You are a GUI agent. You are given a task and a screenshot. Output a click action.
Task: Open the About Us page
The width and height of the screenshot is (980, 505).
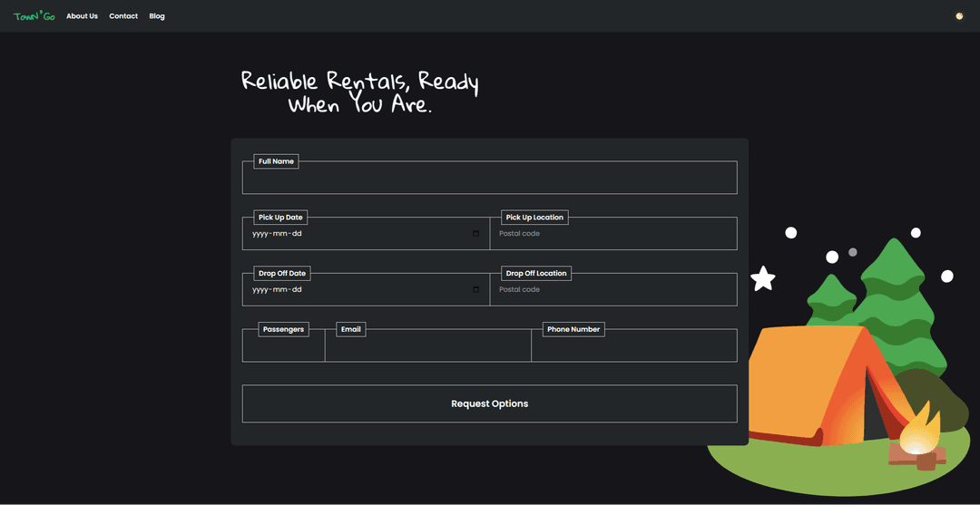coord(82,16)
